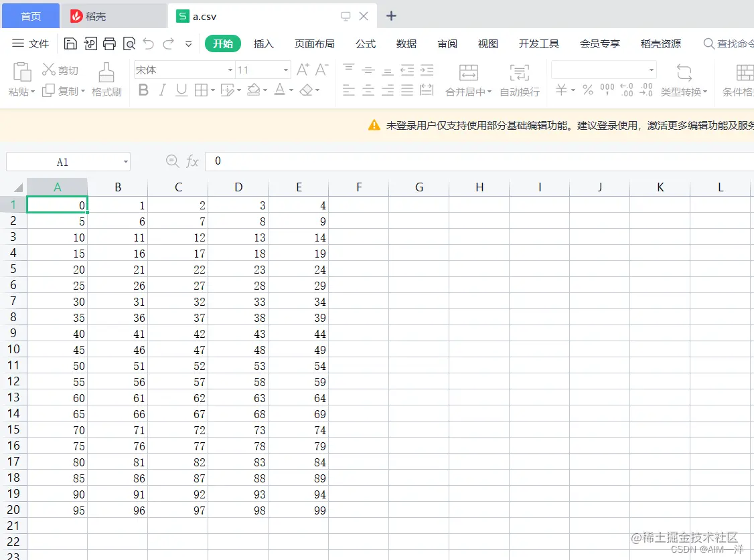The height and width of the screenshot is (560, 754).
Task: Click the thousands separator icon
Action: [607, 90]
